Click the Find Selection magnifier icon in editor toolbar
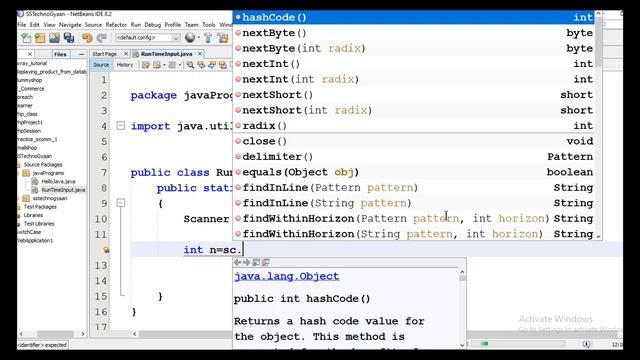640x360 pixels. 190,65
